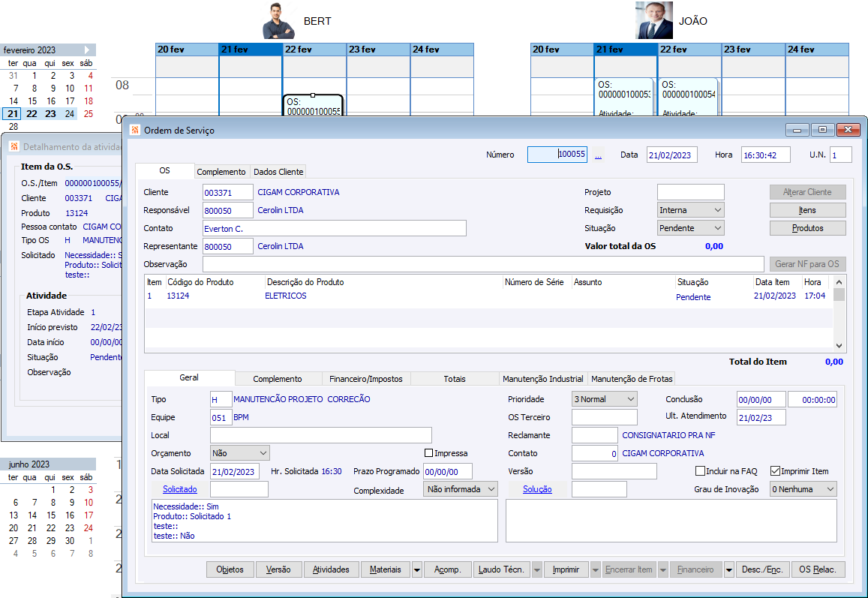Image resolution: width=868 pixels, height=598 pixels.
Task: Click the Itens button
Action: (808, 210)
